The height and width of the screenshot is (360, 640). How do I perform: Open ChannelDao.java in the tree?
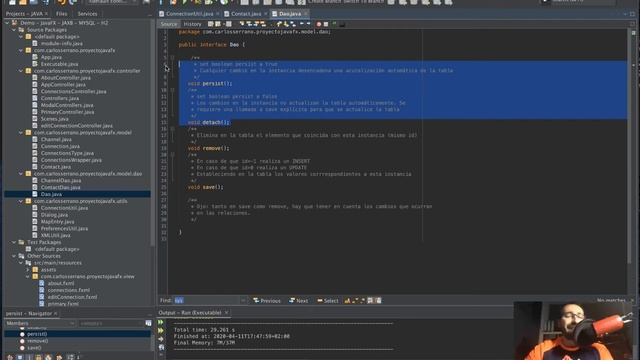click(x=60, y=181)
